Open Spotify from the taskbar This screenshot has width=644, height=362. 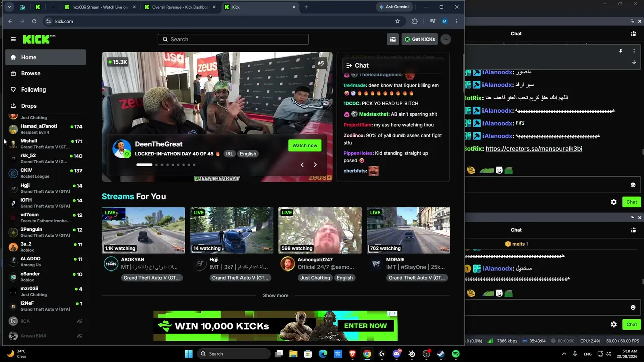455,354
